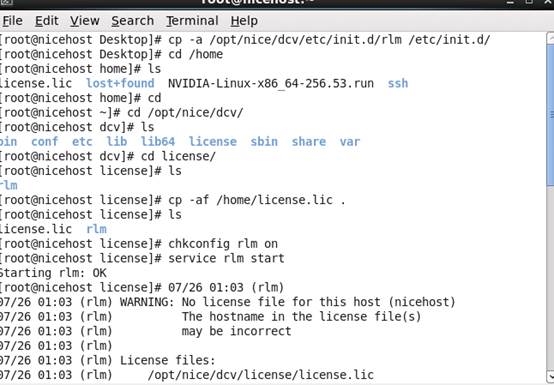This screenshot has width=554, height=385.
Task: Open the View menu
Action: (x=84, y=21)
